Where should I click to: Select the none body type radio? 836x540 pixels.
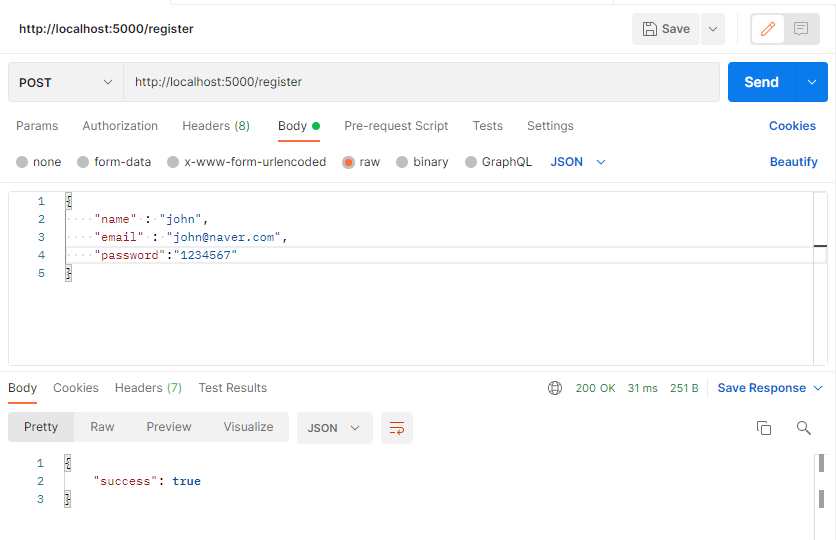[x=22, y=162]
